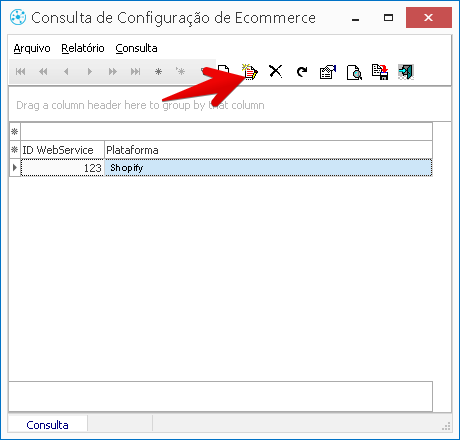
Task: Click the ID WebService column header
Action: pos(62,150)
